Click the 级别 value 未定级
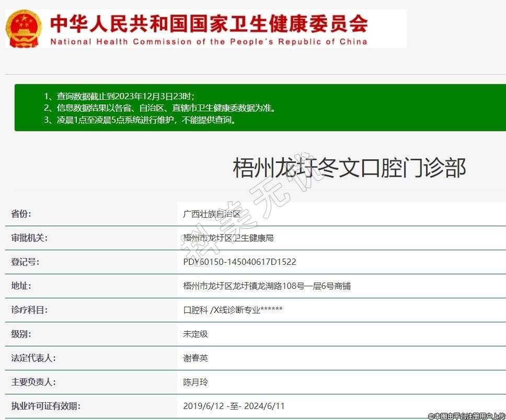 195,334
